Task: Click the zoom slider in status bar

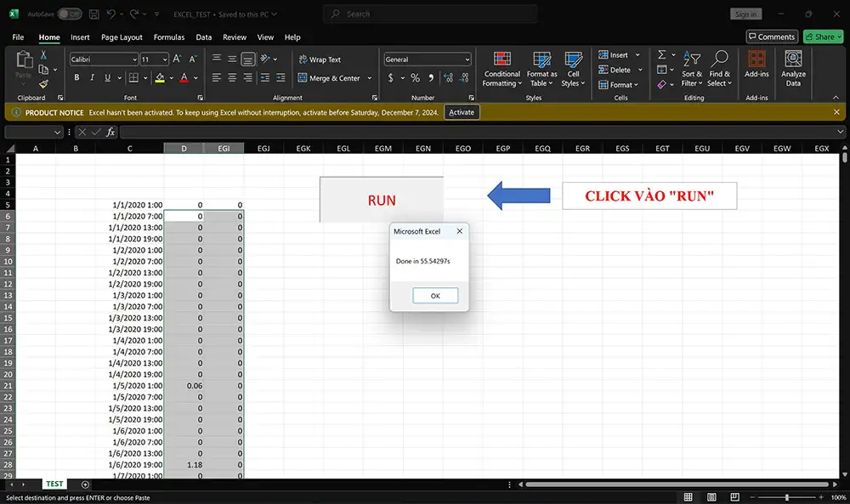Action: click(x=787, y=497)
